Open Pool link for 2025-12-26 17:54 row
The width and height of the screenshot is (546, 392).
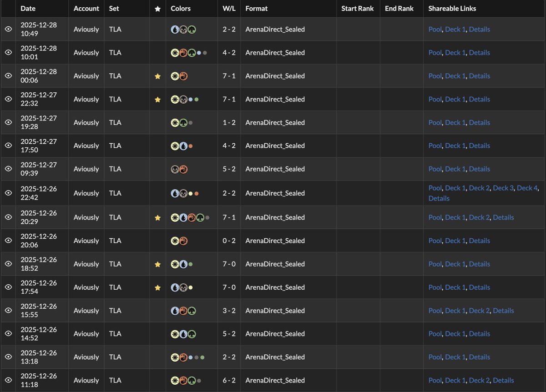(x=435, y=287)
